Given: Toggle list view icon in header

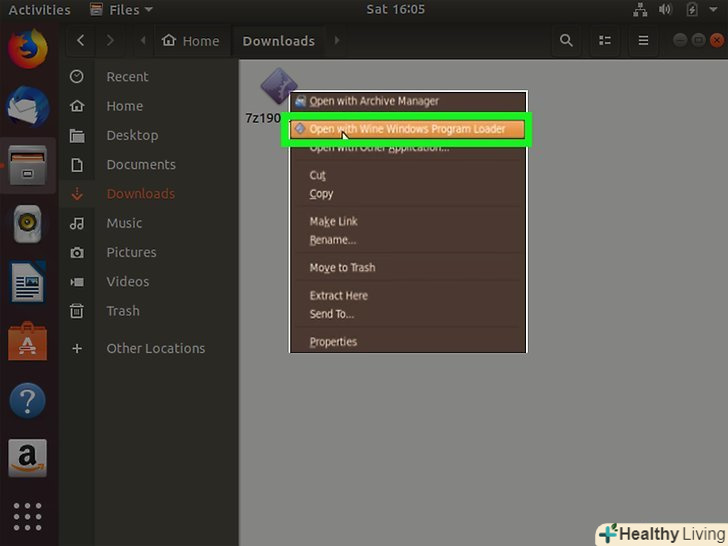Looking at the screenshot, I should point(604,40).
